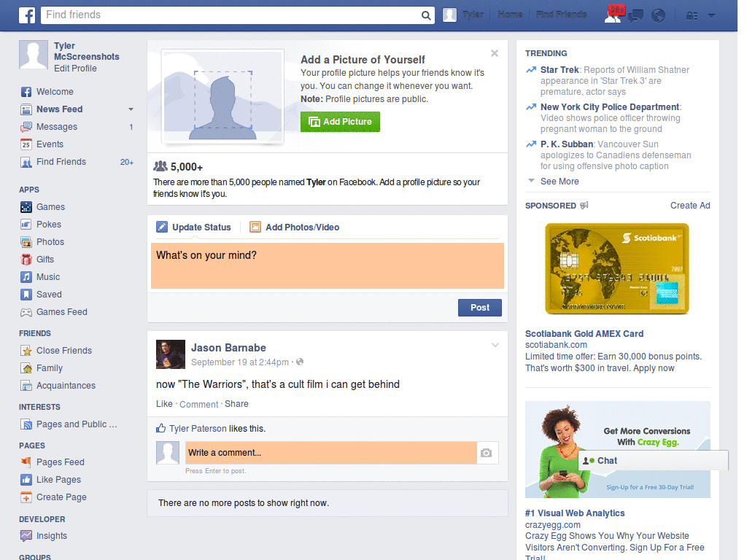Click the sponsored megaphone icon
The height and width of the screenshot is (560, 747).
tap(584, 205)
